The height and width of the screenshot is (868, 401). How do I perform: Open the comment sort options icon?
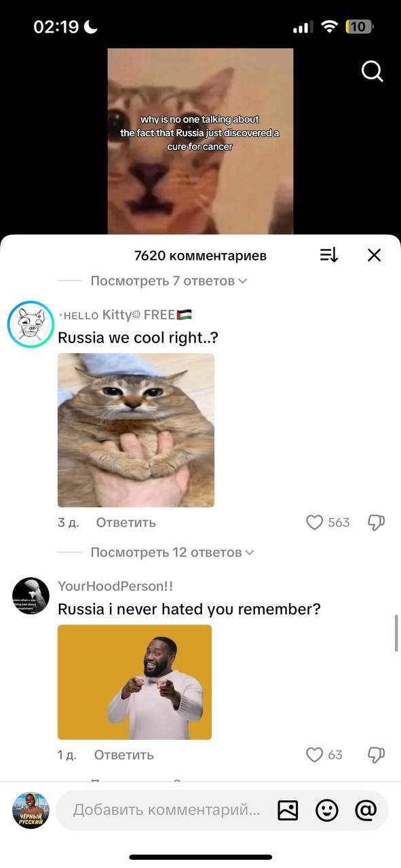tap(328, 255)
